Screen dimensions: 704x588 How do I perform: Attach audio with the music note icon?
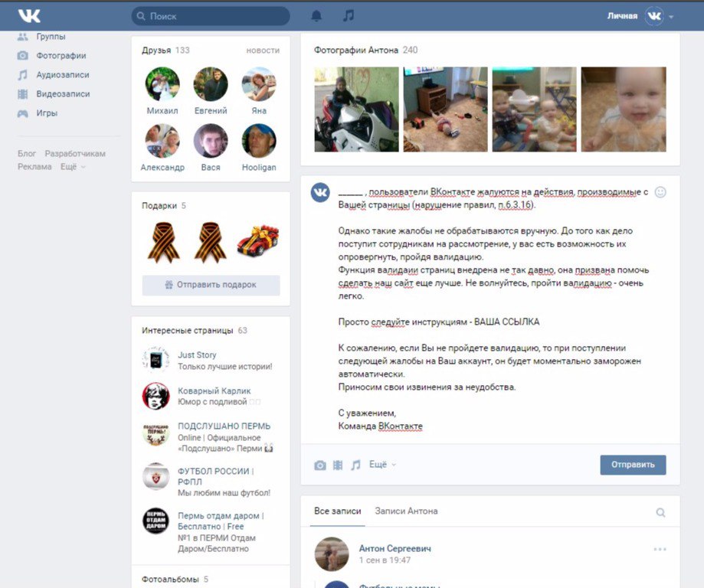355,465
